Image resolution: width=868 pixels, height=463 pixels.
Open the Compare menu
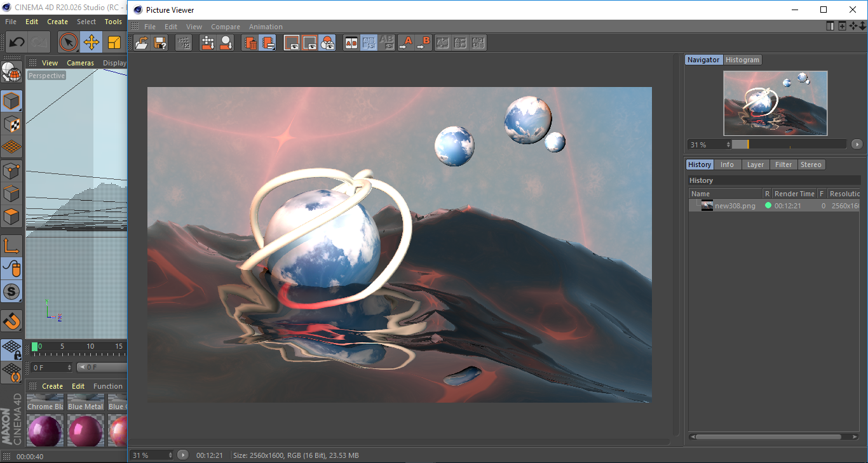(226, 27)
